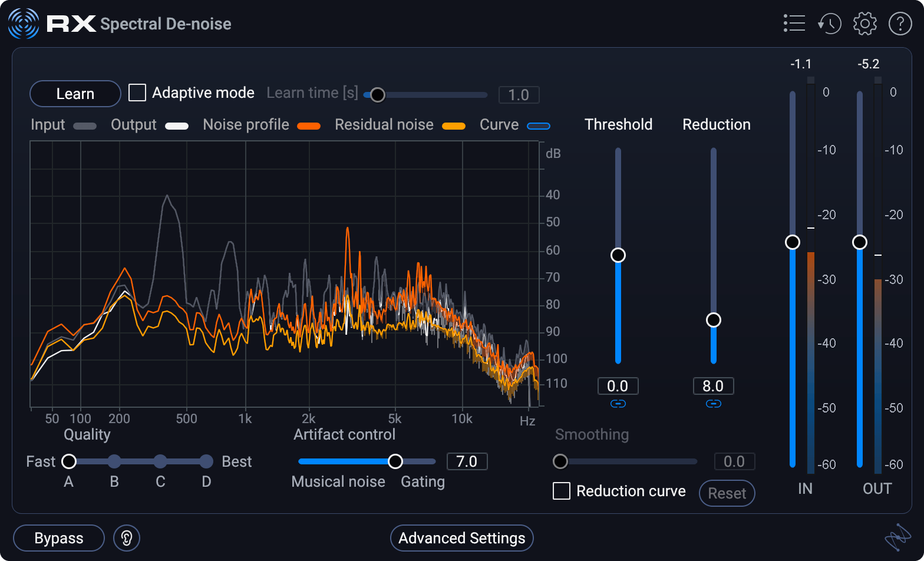This screenshot has width=924, height=561.
Task: Open settings gear icon
Action: pos(865,24)
